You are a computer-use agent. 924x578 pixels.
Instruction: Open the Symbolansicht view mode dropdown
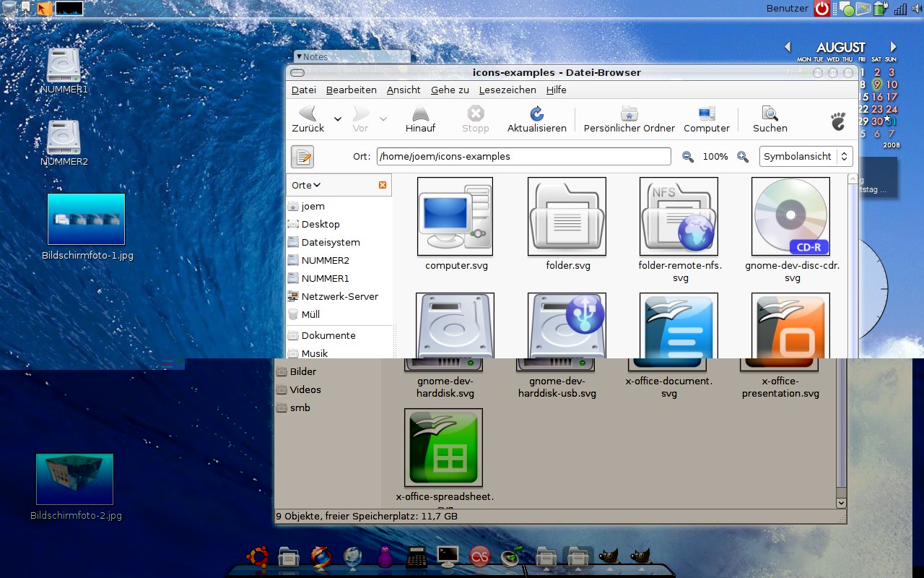pos(806,157)
